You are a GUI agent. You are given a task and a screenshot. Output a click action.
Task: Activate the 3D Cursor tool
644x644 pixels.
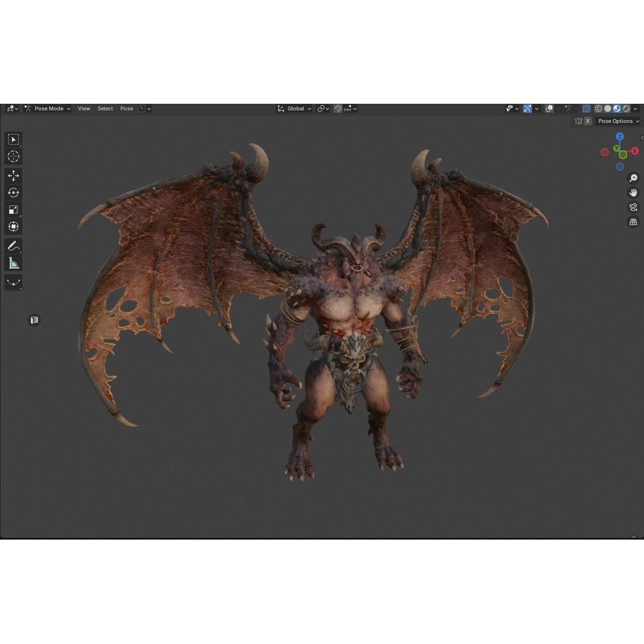coord(13,156)
